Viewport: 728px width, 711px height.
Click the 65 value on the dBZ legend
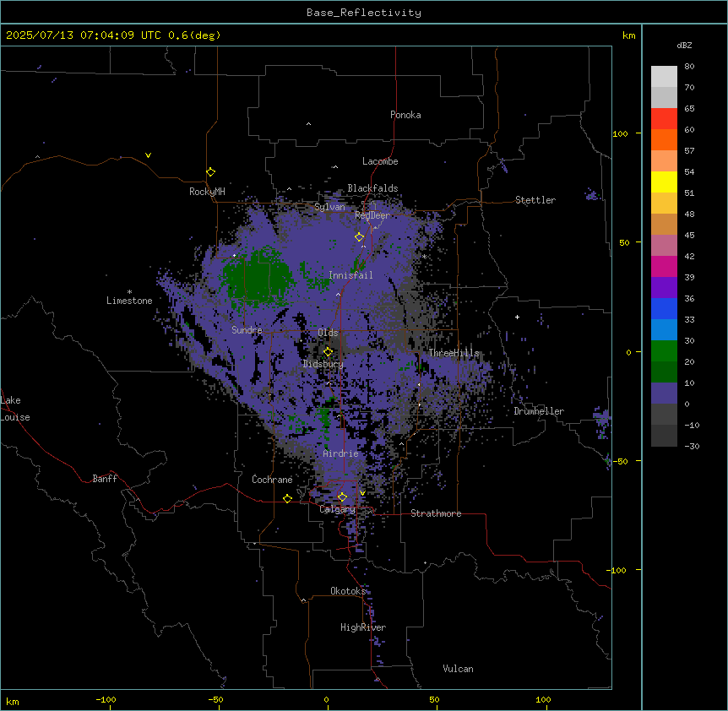pos(689,109)
